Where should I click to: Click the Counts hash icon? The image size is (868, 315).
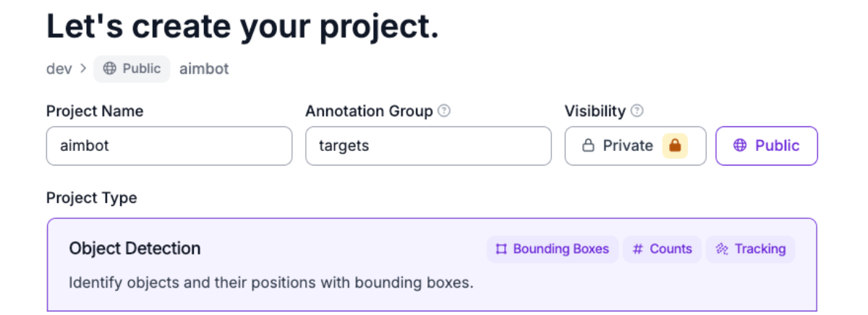637,249
